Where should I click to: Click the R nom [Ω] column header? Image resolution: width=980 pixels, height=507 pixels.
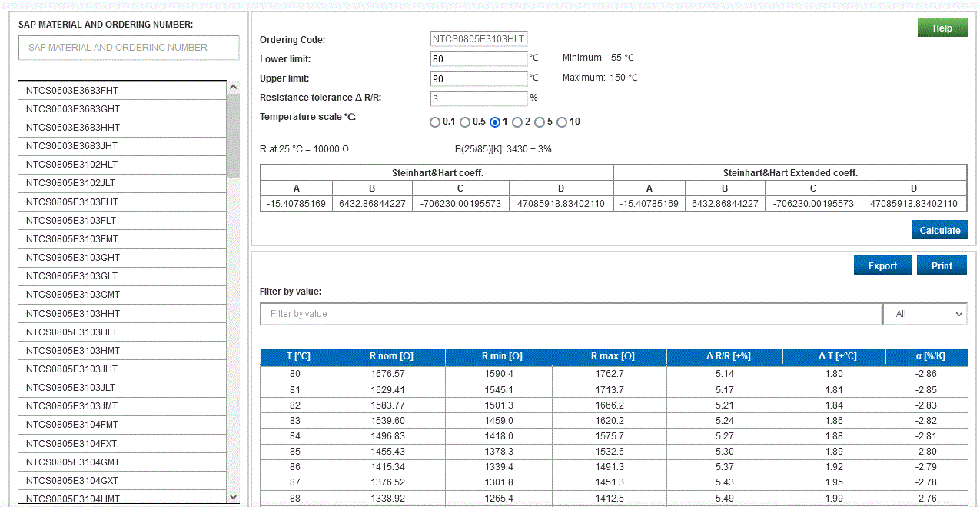pyautogui.click(x=387, y=357)
